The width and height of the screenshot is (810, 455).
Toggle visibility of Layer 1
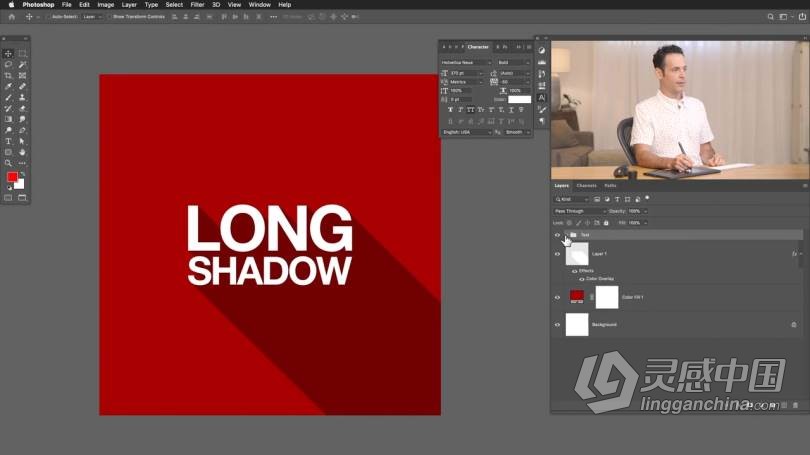point(557,254)
